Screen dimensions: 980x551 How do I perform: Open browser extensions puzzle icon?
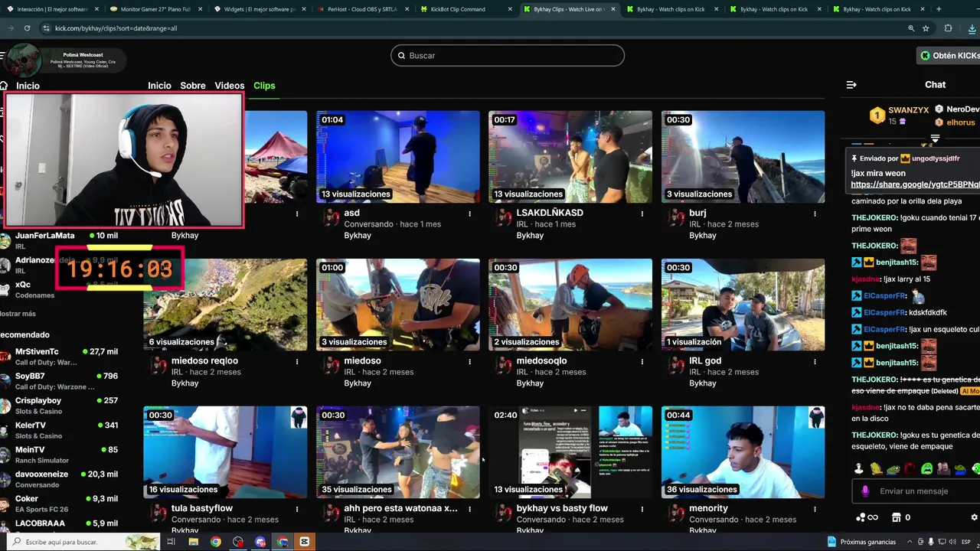(x=948, y=28)
